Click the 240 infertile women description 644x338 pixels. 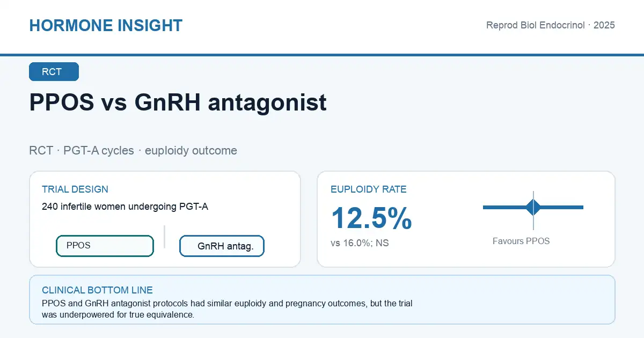click(125, 206)
